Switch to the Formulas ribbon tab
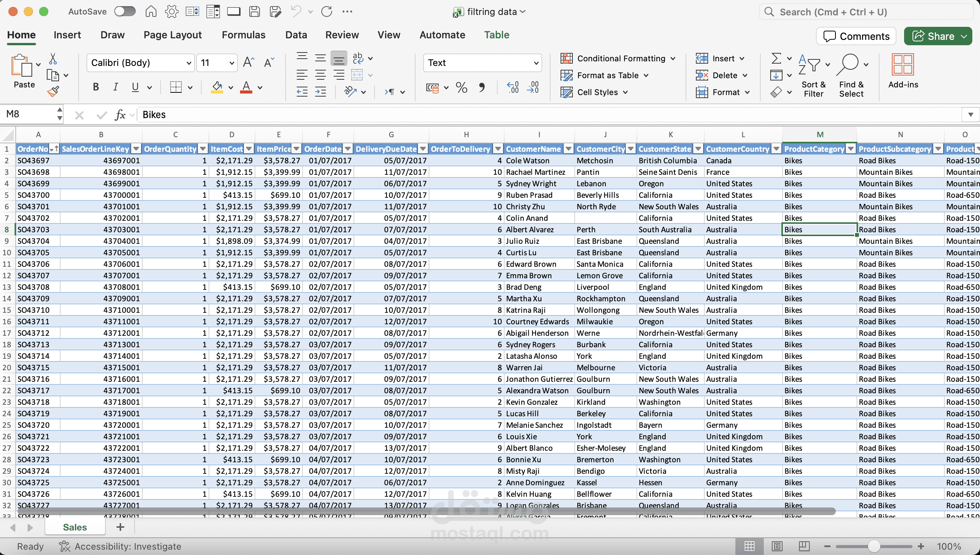 (243, 34)
